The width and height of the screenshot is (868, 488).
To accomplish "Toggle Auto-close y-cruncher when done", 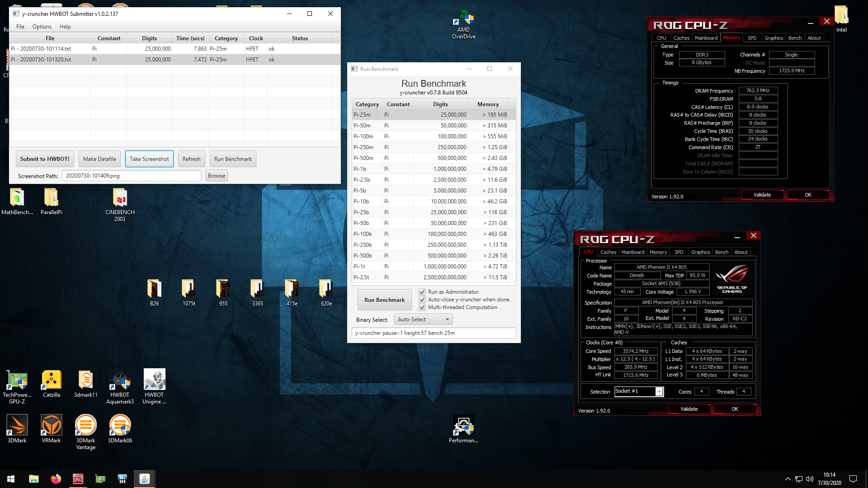I will pyautogui.click(x=422, y=300).
